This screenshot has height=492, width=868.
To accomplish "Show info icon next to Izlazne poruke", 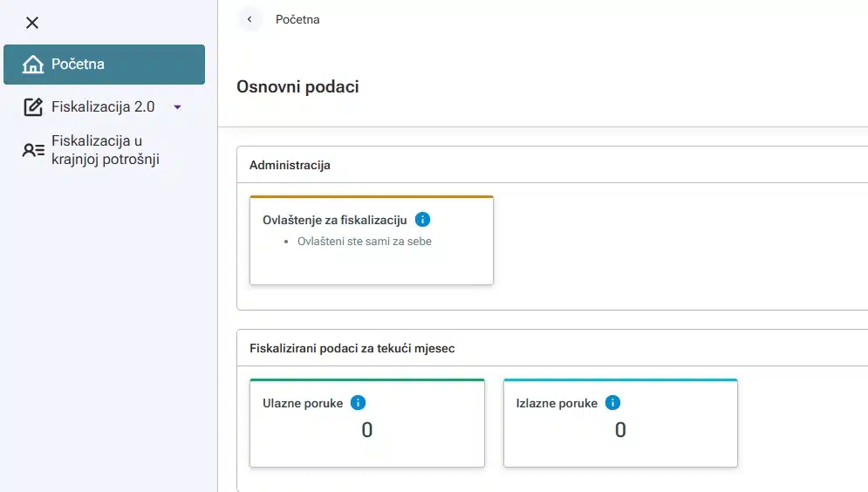I will coord(612,403).
